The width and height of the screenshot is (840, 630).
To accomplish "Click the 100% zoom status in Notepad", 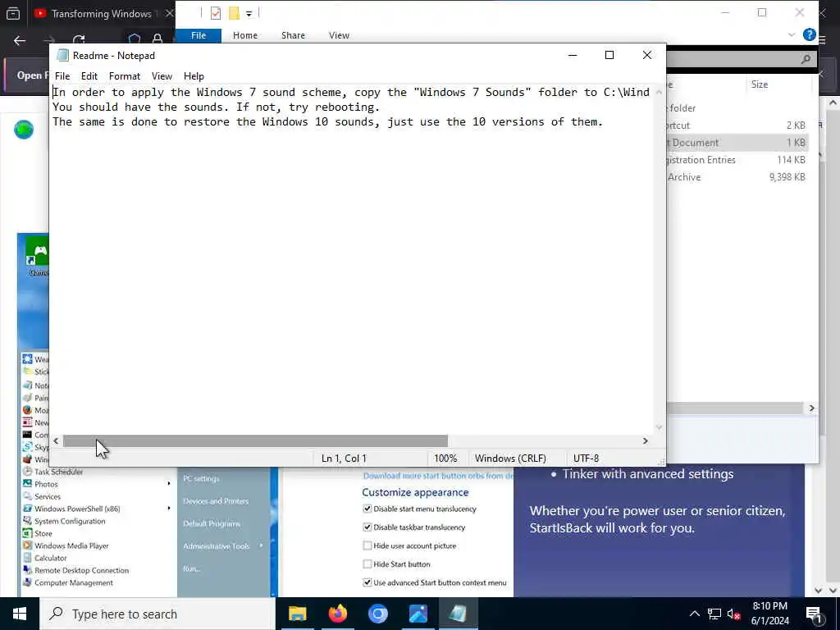I will coord(445,459).
